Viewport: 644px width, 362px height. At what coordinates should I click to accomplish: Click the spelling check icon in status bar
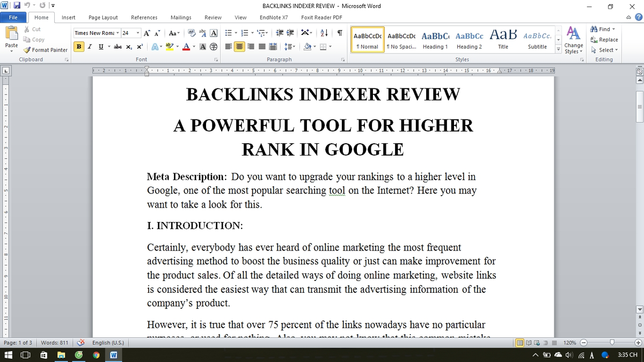click(x=82, y=342)
